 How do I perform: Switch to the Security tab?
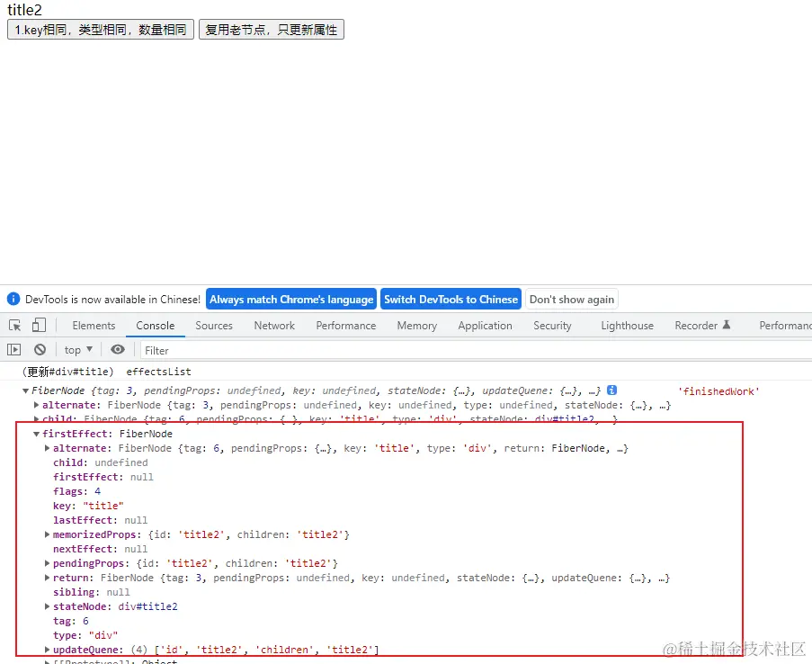point(552,326)
